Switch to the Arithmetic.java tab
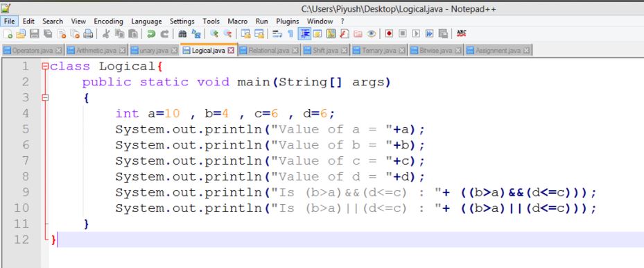 [96, 51]
